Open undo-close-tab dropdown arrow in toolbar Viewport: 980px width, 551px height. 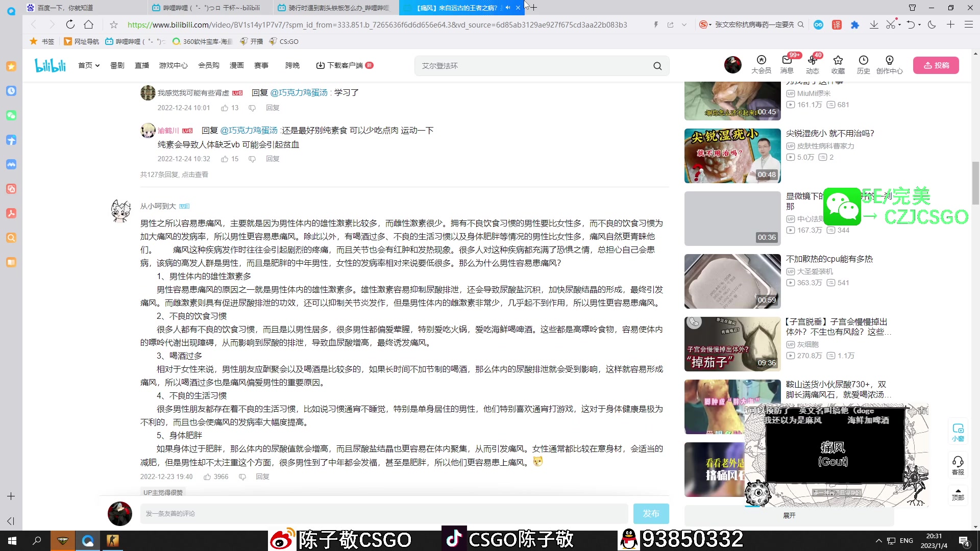[x=919, y=24]
